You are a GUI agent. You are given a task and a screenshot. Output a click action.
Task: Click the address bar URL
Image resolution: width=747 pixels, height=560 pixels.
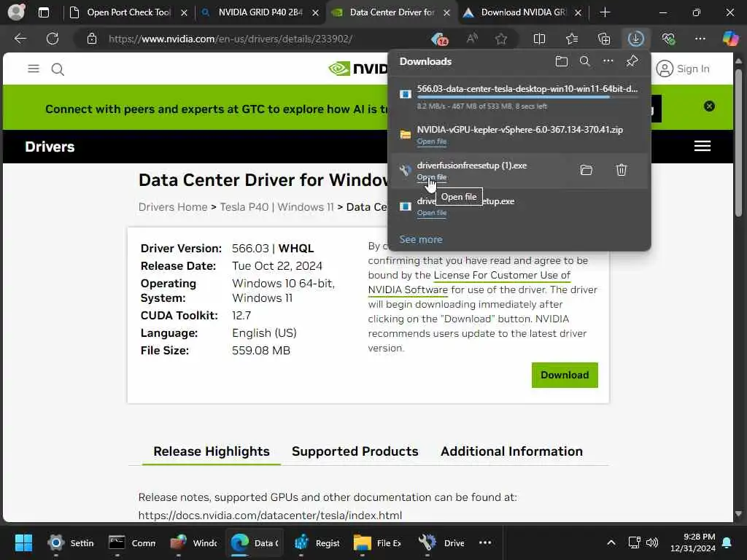[x=230, y=39]
